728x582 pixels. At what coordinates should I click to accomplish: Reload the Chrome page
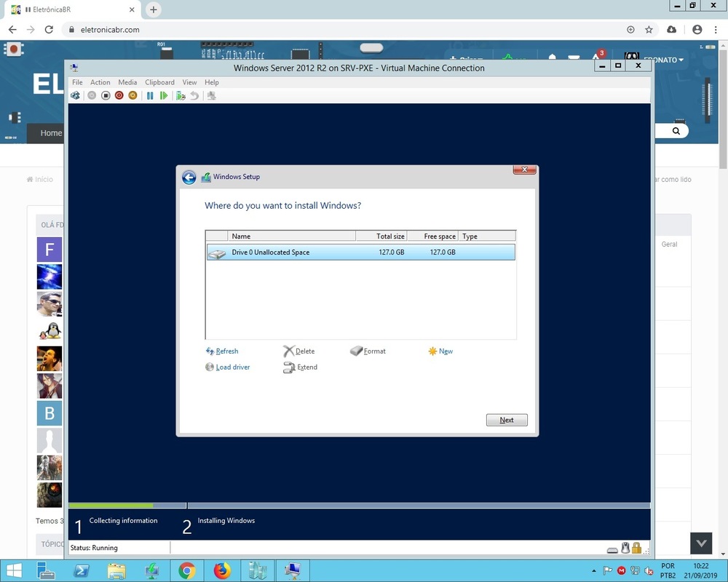tap(49, 30)
